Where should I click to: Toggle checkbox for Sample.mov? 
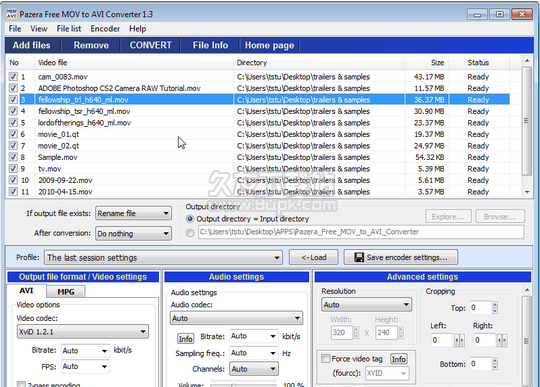click(13, 157)
